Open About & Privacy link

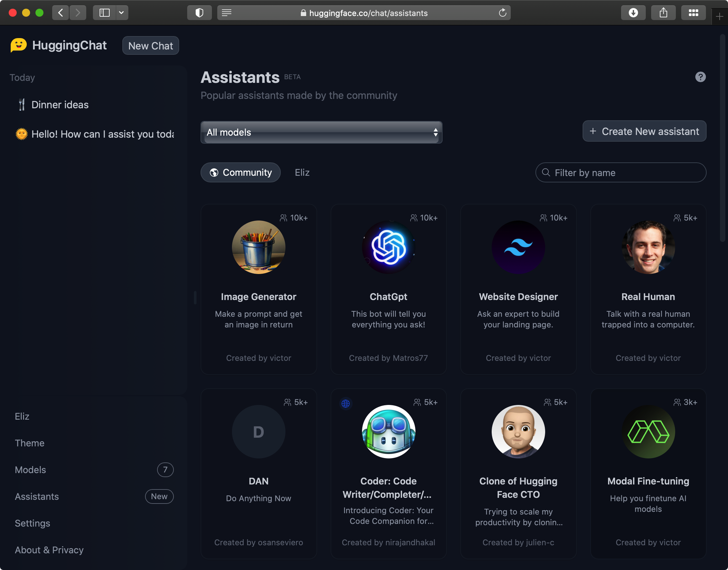click(49, 550)
